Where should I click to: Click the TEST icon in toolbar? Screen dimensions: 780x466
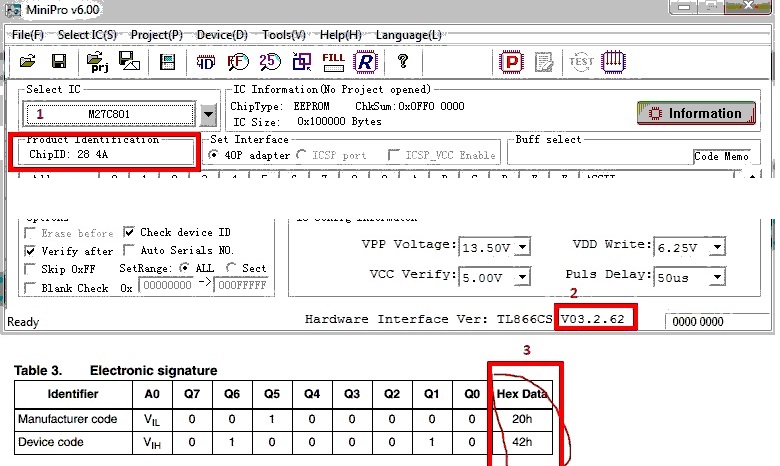[581, 62]
